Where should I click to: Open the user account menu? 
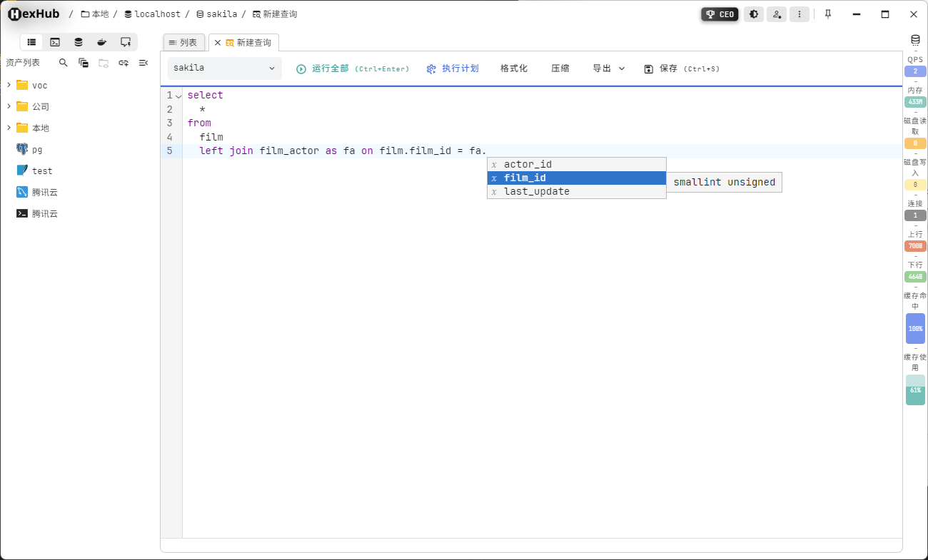coord(777,14)
